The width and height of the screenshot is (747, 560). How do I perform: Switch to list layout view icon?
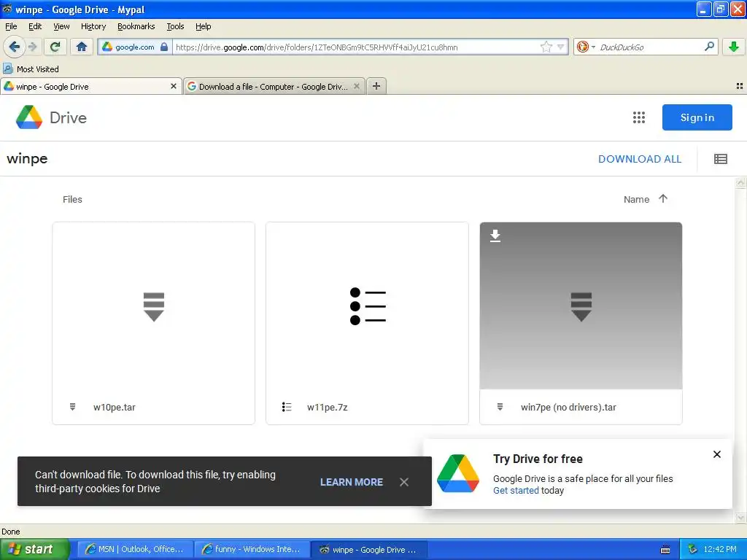point(720,159)
